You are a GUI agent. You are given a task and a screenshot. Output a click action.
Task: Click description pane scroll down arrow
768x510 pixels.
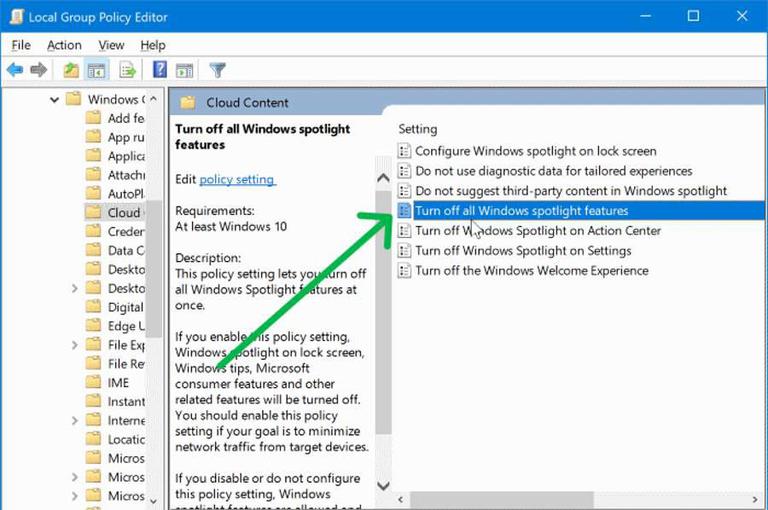pyautogui.click(x=384, y=486)
